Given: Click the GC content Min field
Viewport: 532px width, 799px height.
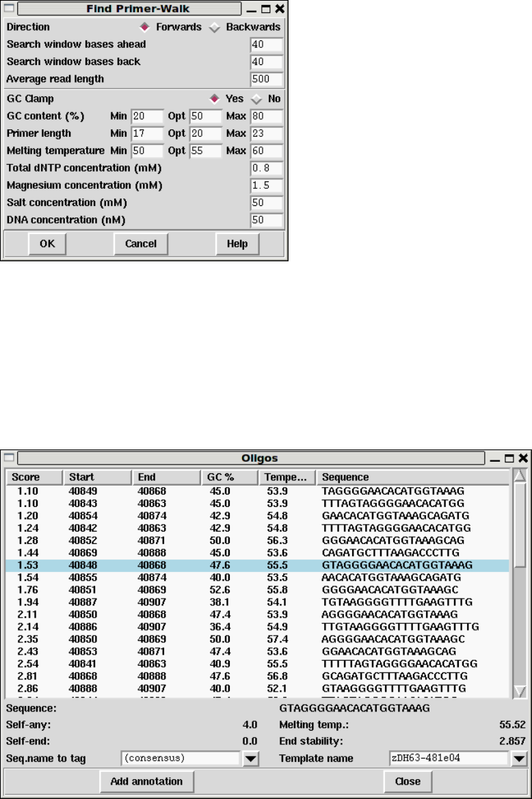Looking at the screenshot, I should coord(147,116).
